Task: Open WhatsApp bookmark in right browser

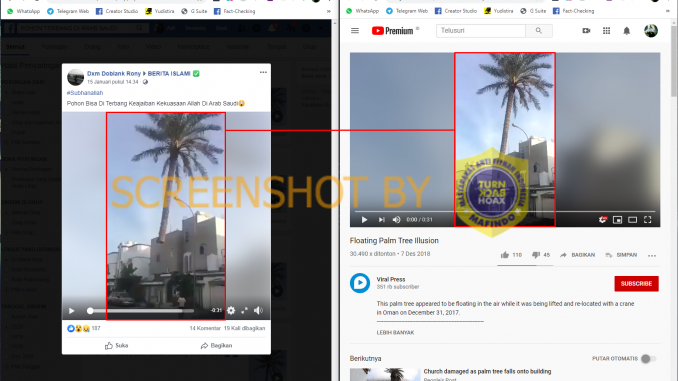Action: coord(362,11)
